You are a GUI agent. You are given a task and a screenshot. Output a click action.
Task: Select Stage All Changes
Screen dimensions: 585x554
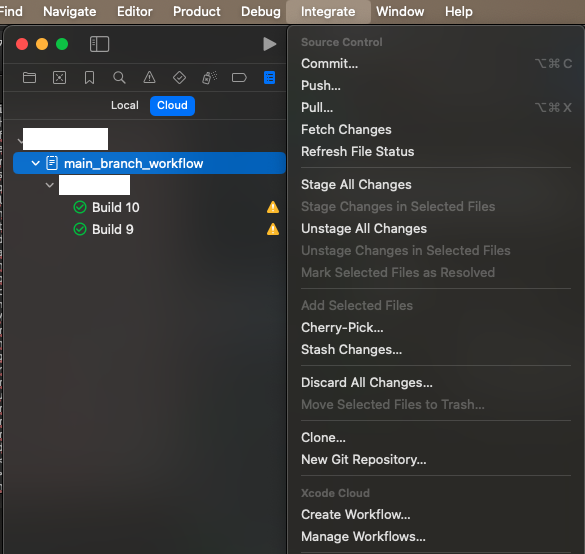pyautogui.click(x=436, y=184)
